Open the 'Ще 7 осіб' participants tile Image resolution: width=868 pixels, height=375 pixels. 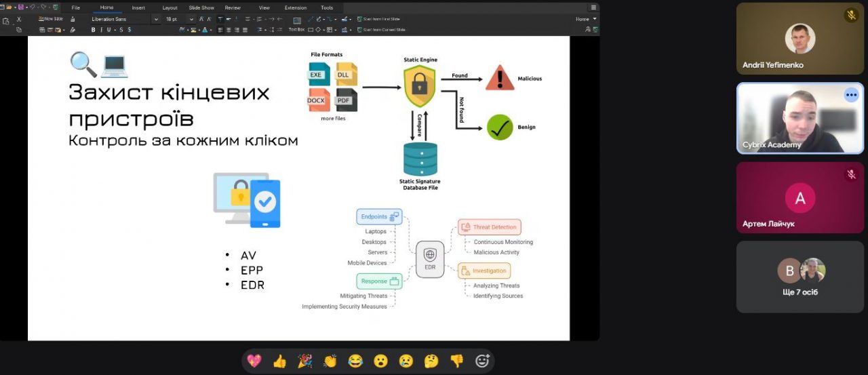pos(800,277)
